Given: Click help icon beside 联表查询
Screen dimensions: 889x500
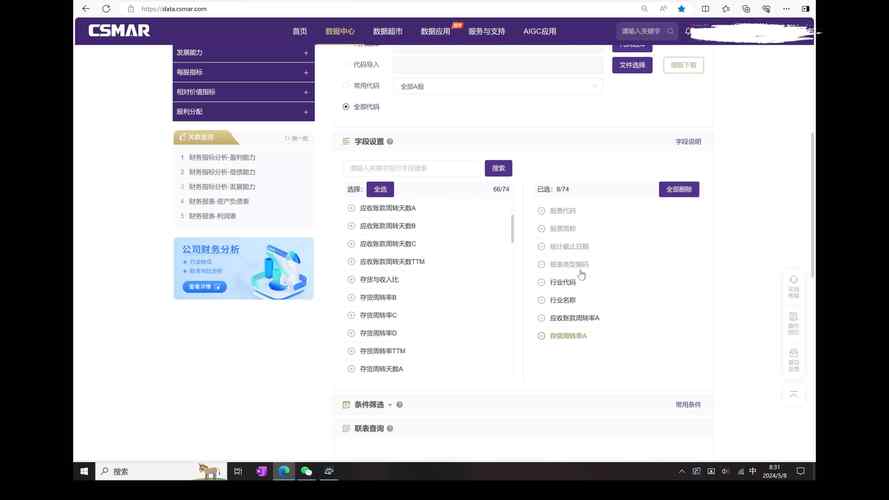Looking at the screenshot, I should pyautogui.click(x=390, y=428).
